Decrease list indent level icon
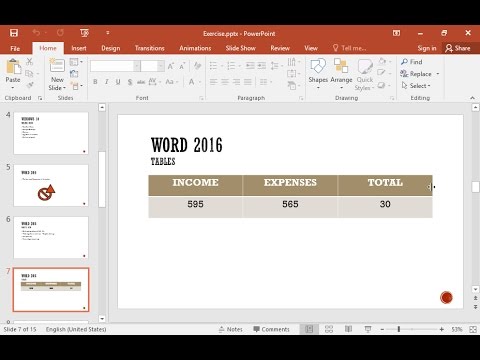The height and width of the screenshot is (360, 480). pyautogui.click(x=250, y=66)
